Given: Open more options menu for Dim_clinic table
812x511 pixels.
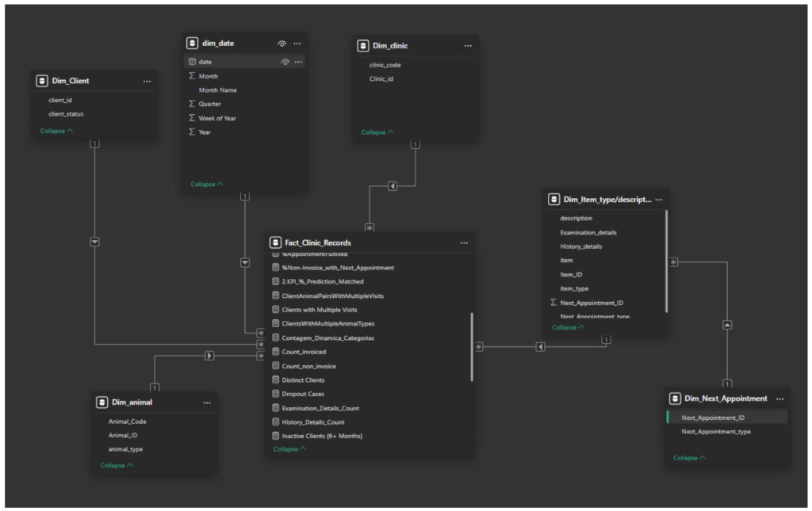Looking at the screenshot, I should click(x=467, y=46).
